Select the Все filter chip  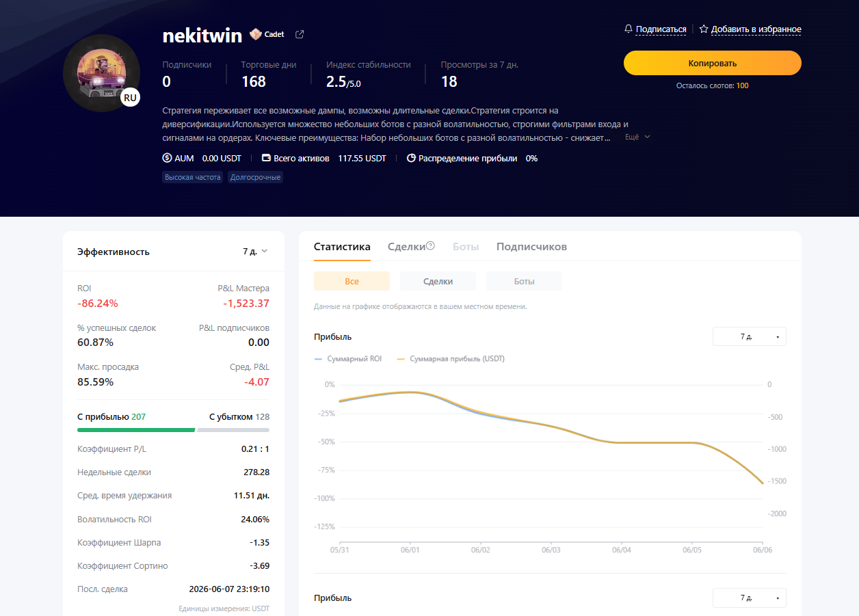[352, 281]
